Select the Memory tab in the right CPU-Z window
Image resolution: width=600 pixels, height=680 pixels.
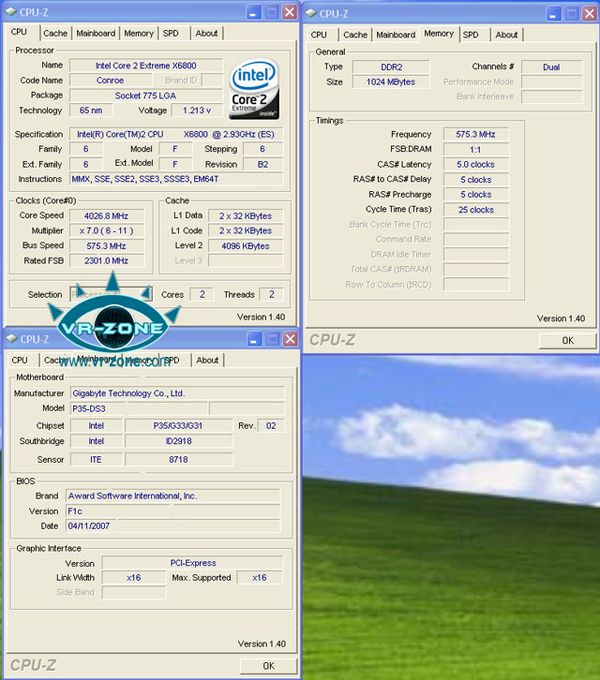(439, 33)
